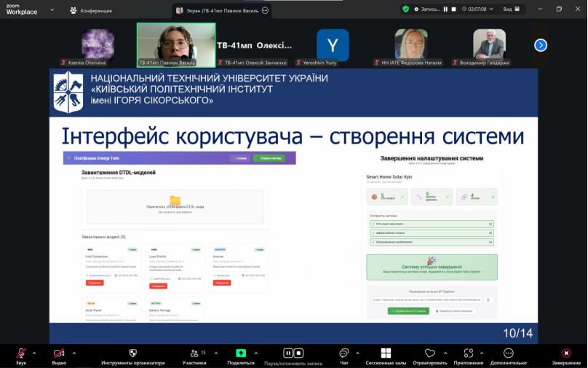Unmute microphone with the Звук icon
The image size is (588, 368).
21,353
